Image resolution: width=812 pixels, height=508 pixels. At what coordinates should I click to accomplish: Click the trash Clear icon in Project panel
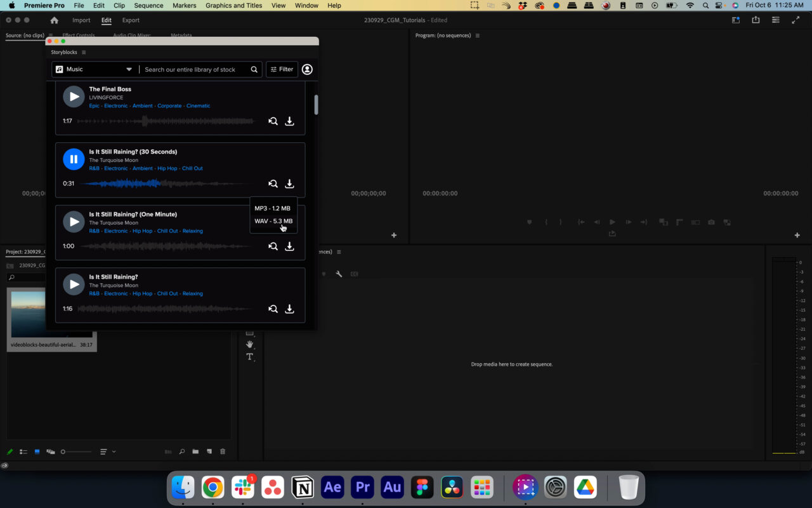click(223, 451)
